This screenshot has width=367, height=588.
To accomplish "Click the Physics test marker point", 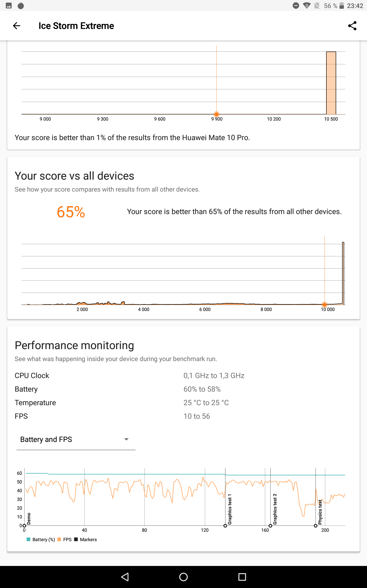I will point(316,526).
